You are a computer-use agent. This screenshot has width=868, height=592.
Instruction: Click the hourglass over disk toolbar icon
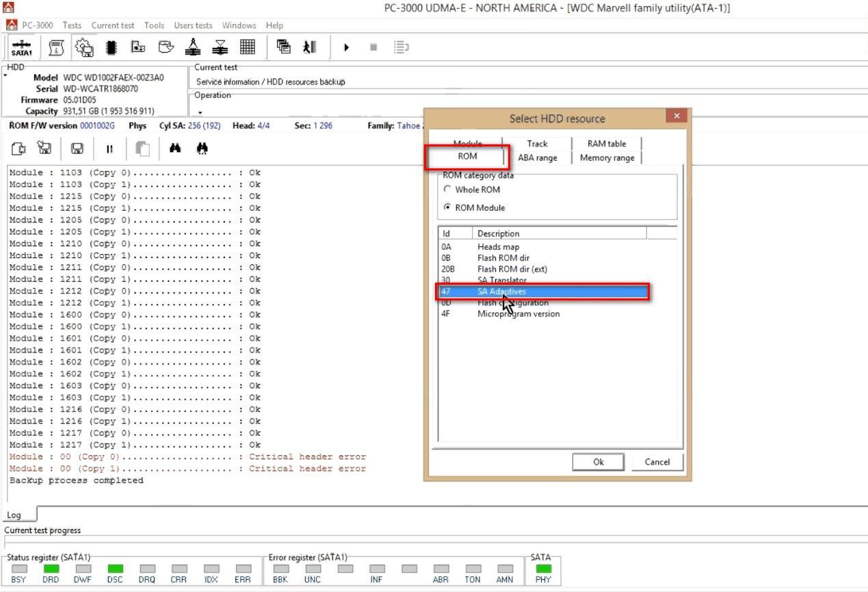point(220,47)
